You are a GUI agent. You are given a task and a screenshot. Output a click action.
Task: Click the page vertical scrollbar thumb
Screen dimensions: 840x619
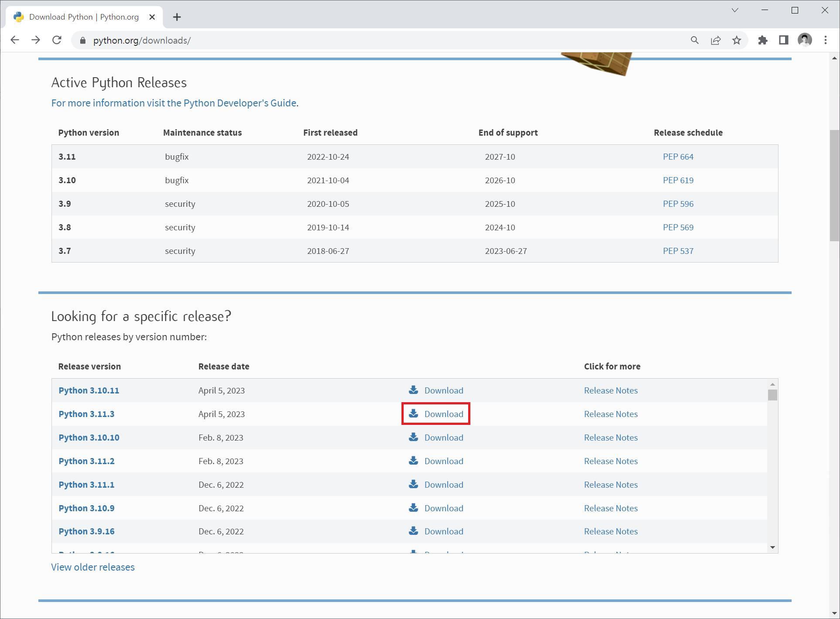click(x=834, y=185)
